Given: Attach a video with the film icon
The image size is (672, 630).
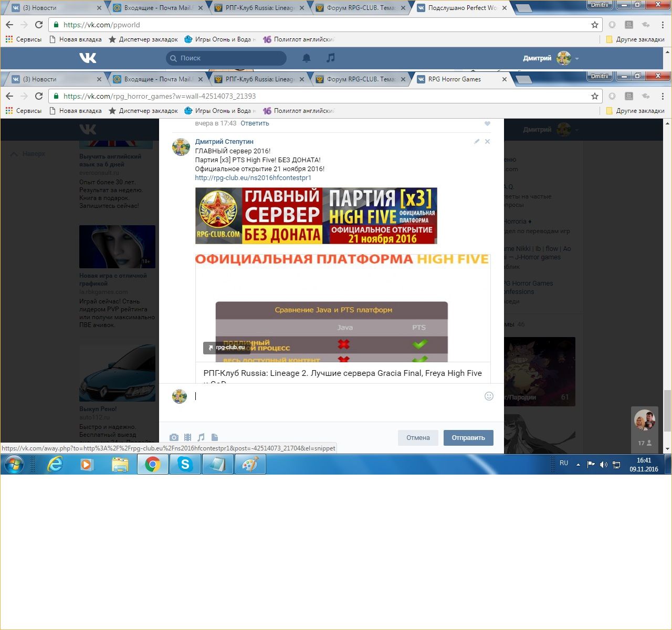Looking at the screenshot, I should coord(187,437).
